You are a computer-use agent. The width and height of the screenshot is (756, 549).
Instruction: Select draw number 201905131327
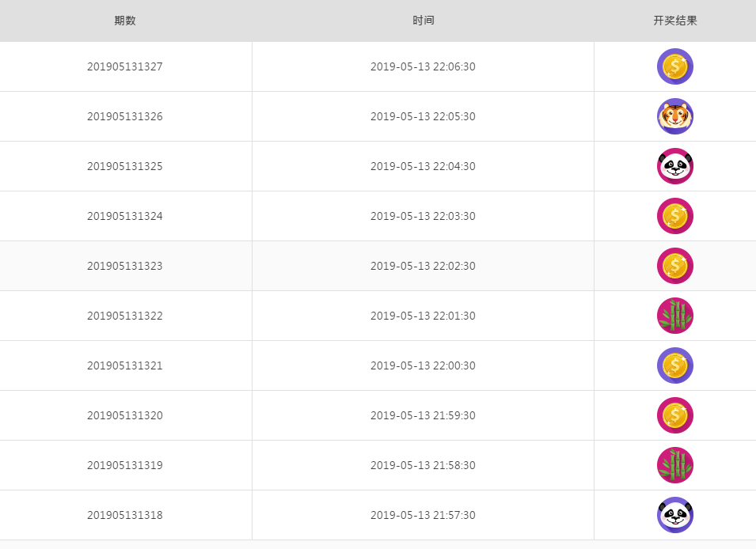pos(125,66)
